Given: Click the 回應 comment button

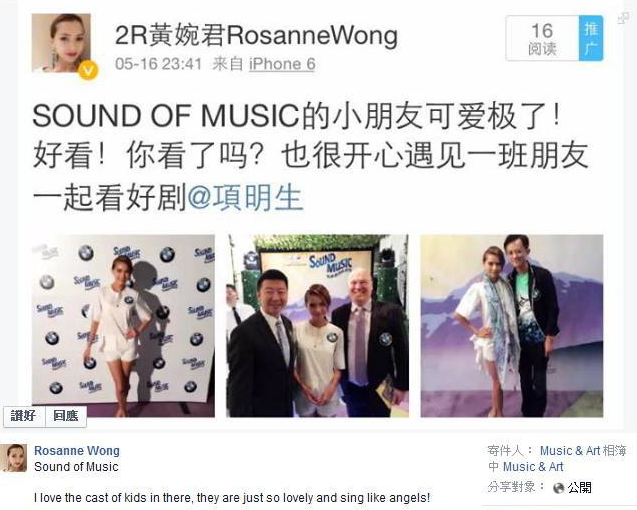Looking at the screenshot, I should 66,416.
